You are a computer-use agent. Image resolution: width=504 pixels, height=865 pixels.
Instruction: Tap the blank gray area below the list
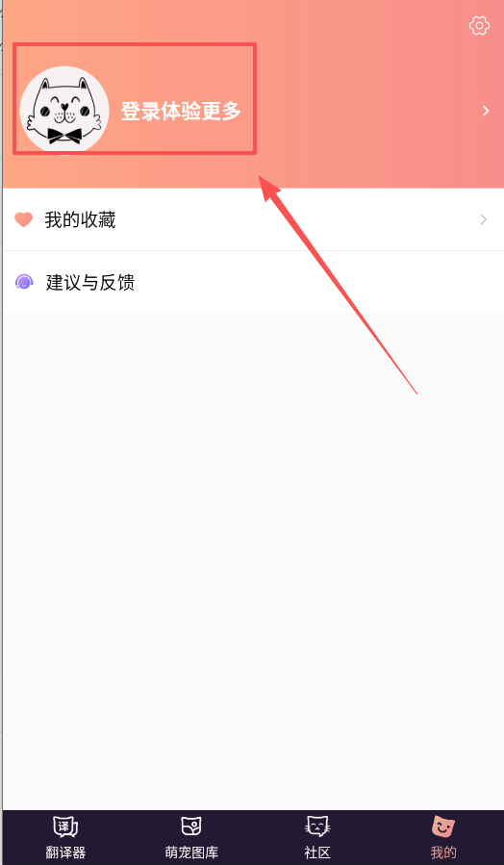tap(254, 551)
